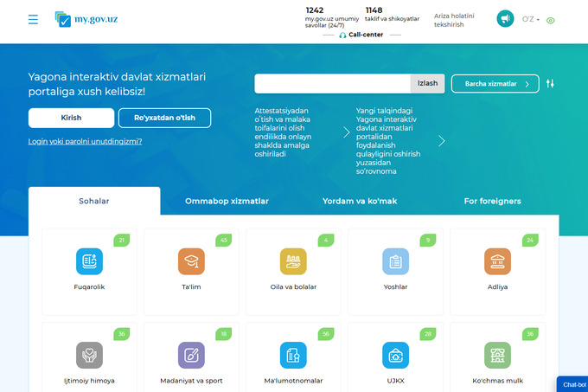
Task: Click the Kirish login button
Action: 71,118
